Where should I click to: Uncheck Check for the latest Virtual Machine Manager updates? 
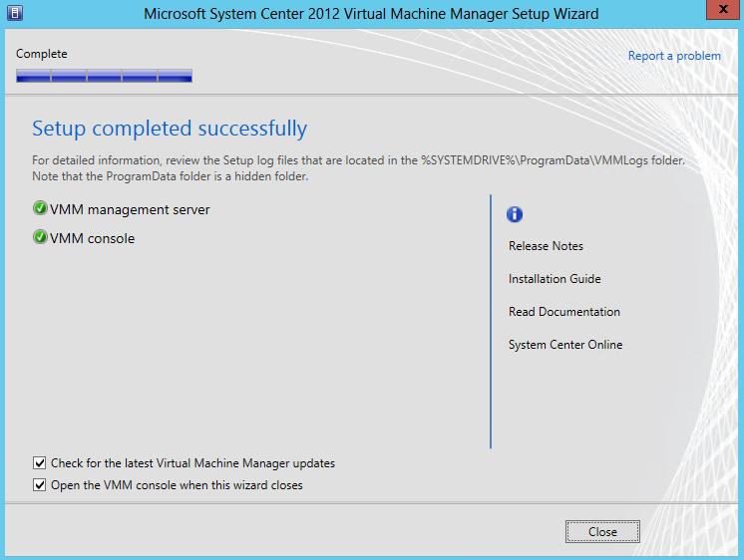39,462
